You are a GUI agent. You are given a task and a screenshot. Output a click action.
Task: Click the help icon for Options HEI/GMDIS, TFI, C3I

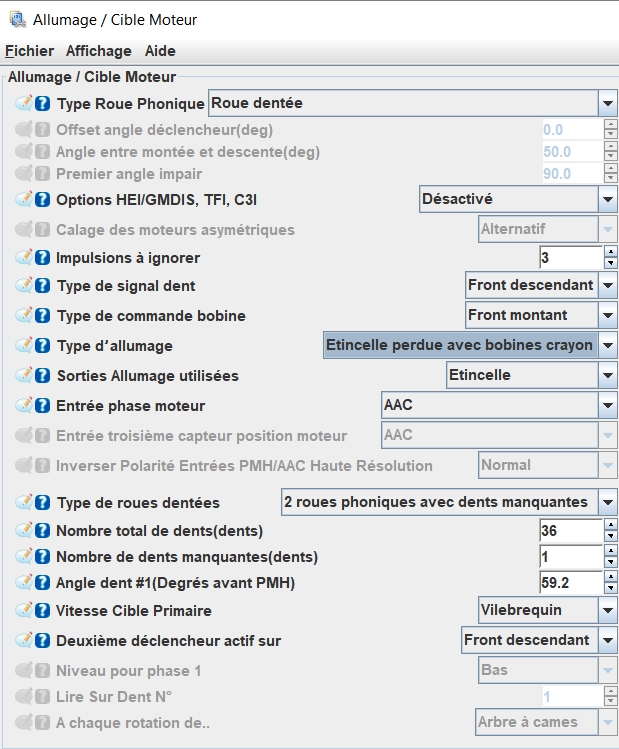tap(43, 200)
